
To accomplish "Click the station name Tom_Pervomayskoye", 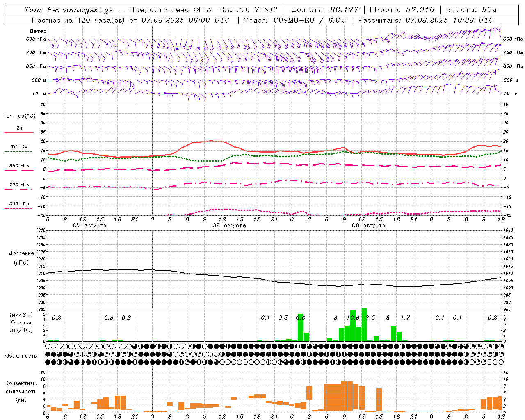I will point(68,10).
